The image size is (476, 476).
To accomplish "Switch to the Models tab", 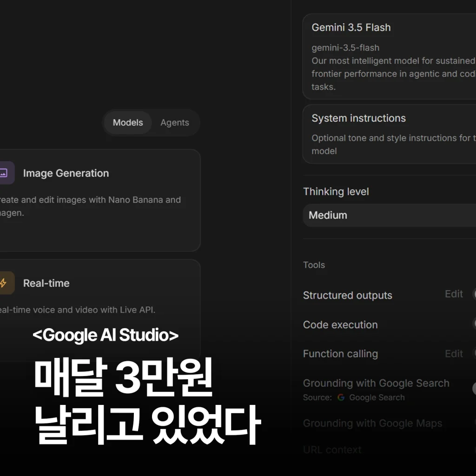I will 128,123.
